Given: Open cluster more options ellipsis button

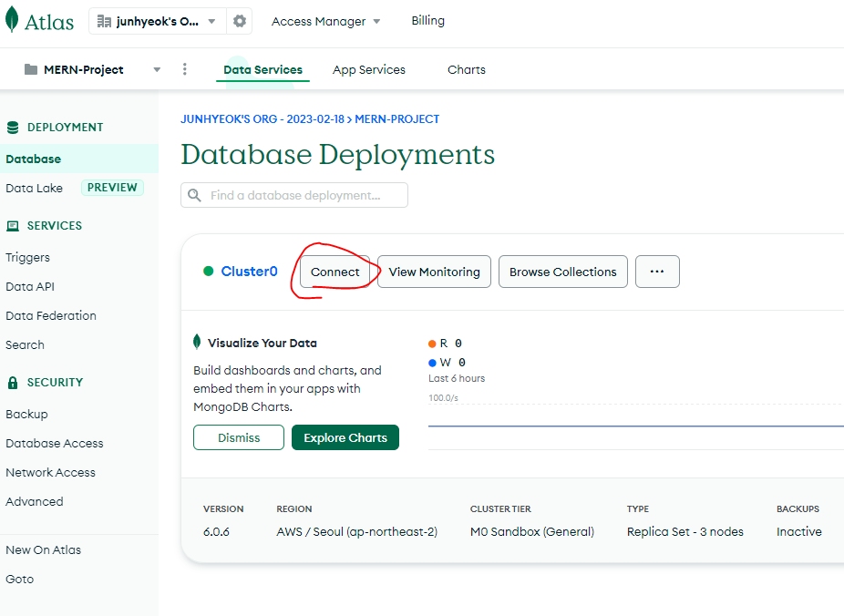Looking at the screenshot, I should tap(657, 272).
